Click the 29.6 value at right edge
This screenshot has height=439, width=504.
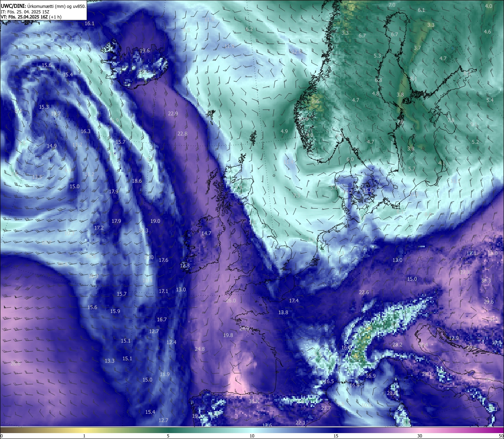[x=489, y=302]
